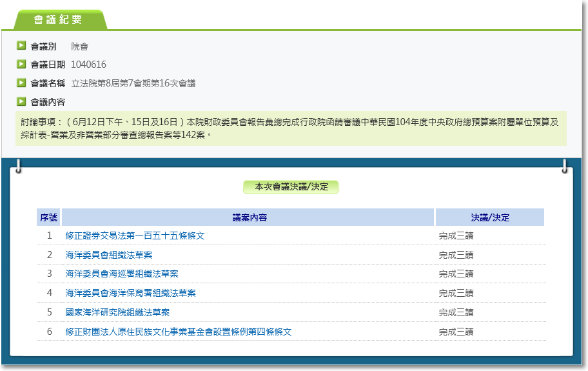
Task: Click the green arrow icon beside 會議別
Action: [x=21, y=46]
